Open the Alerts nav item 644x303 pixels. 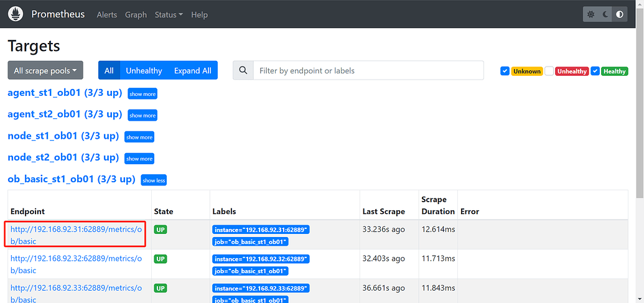tap(107, 14)
